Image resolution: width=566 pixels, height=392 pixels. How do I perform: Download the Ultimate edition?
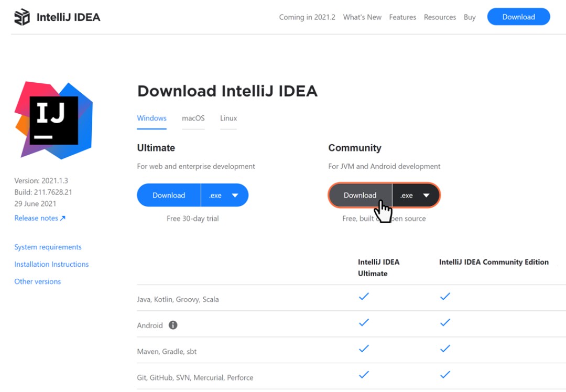169,195
